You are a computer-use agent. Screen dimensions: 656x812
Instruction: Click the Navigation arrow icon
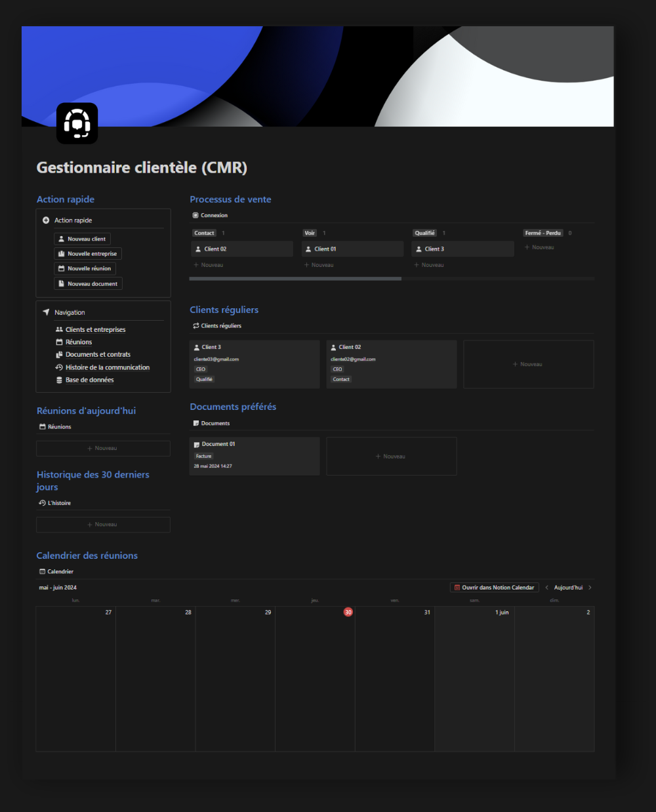(46, 312)
